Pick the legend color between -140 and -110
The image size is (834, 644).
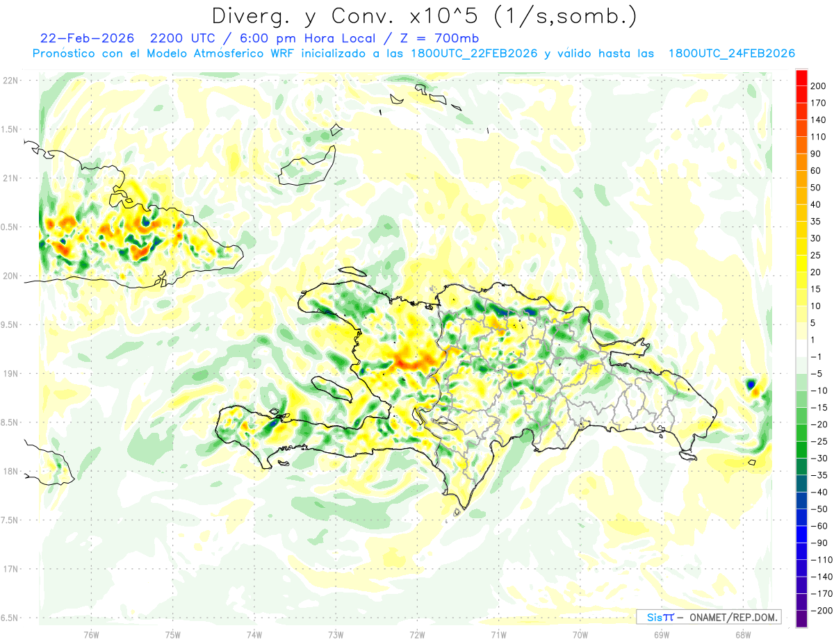click(801, 568)
